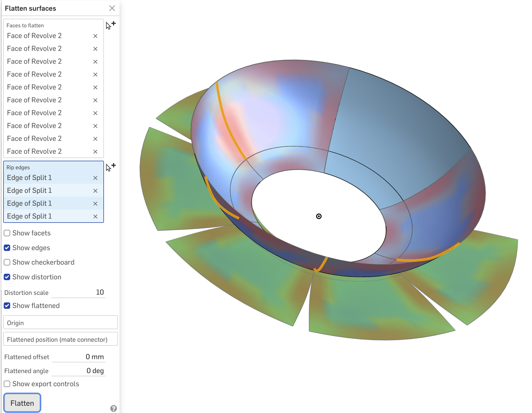532x413 pixels.
Task: Toggle the Show flattened checkbox
Action: 7,306
